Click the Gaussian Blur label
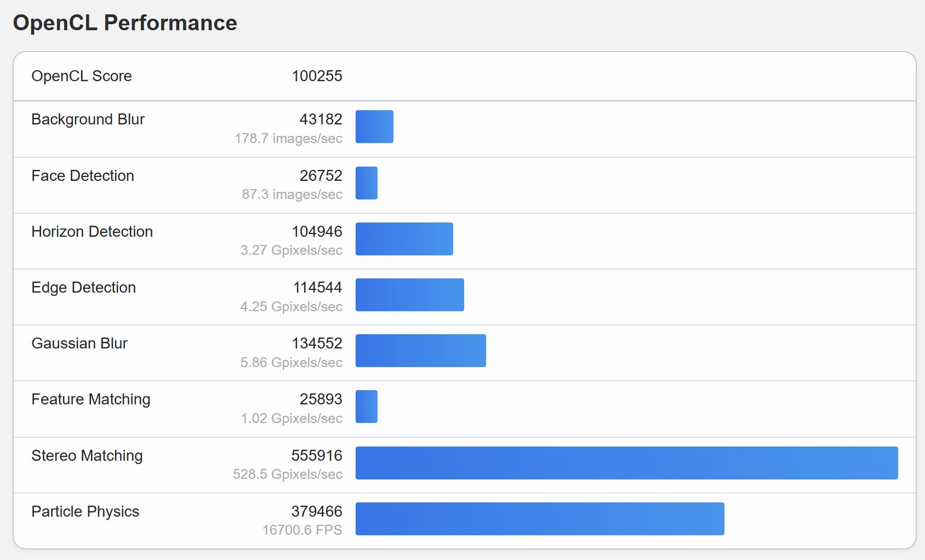 tap(79, 343)
